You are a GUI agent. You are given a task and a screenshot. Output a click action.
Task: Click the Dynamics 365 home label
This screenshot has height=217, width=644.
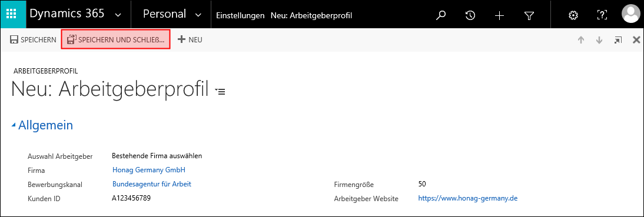67,14
